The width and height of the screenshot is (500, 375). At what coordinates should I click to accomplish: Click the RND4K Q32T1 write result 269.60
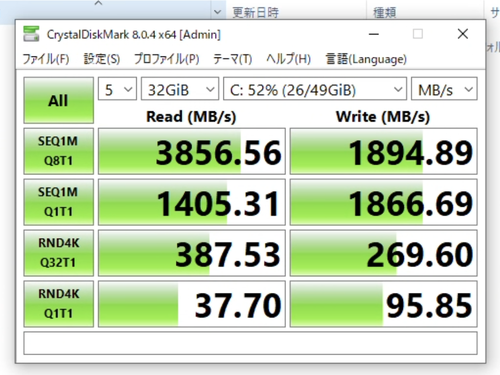(x=384, y=253)
